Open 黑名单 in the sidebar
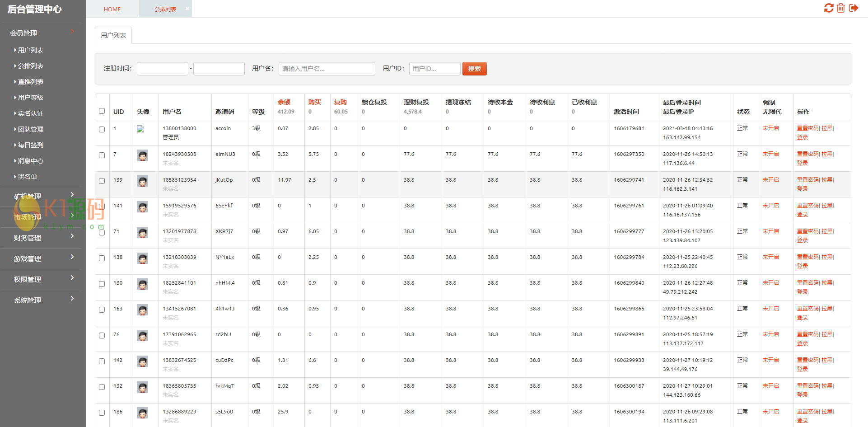Image resolution: width=868 pixels, height=427 pixels. tap(28, 177)
